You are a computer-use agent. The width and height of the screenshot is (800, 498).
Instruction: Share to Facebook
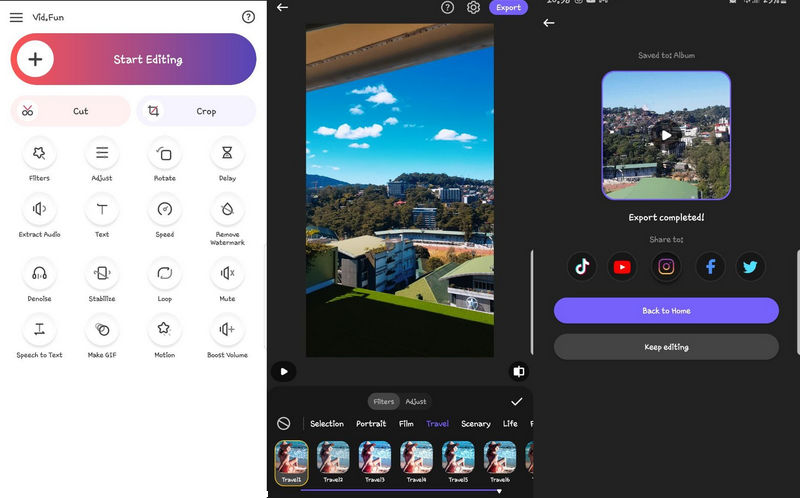[x=710, y=266]
